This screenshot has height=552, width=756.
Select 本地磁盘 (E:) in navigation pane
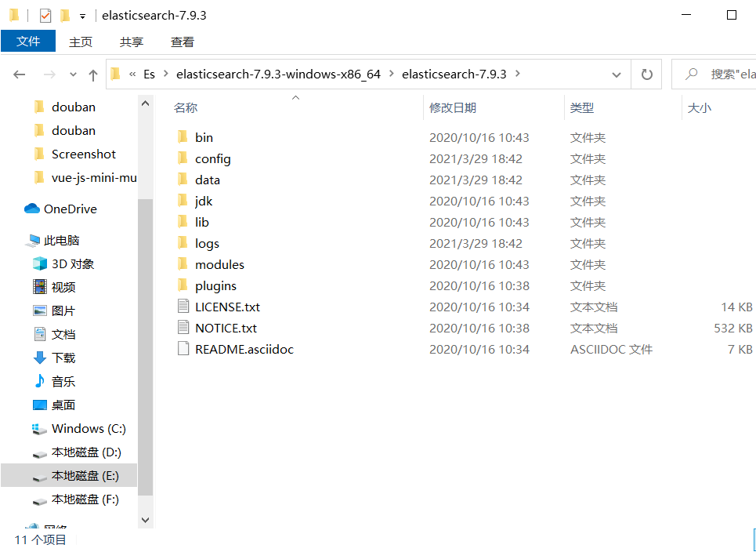(69, 476)
